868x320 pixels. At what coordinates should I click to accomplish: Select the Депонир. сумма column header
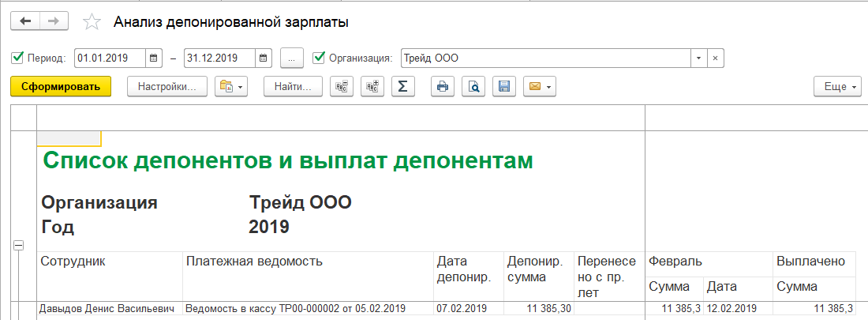tap(538, 277)
